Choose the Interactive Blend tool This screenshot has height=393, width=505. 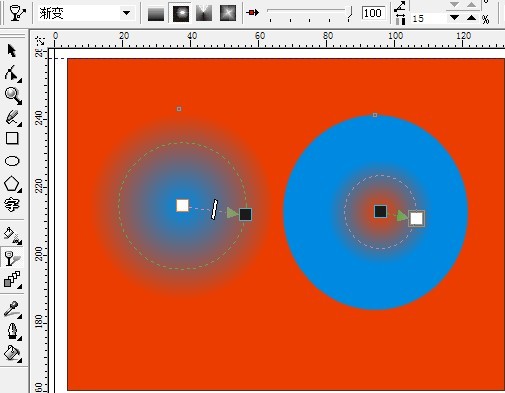(x=12, y=279)
